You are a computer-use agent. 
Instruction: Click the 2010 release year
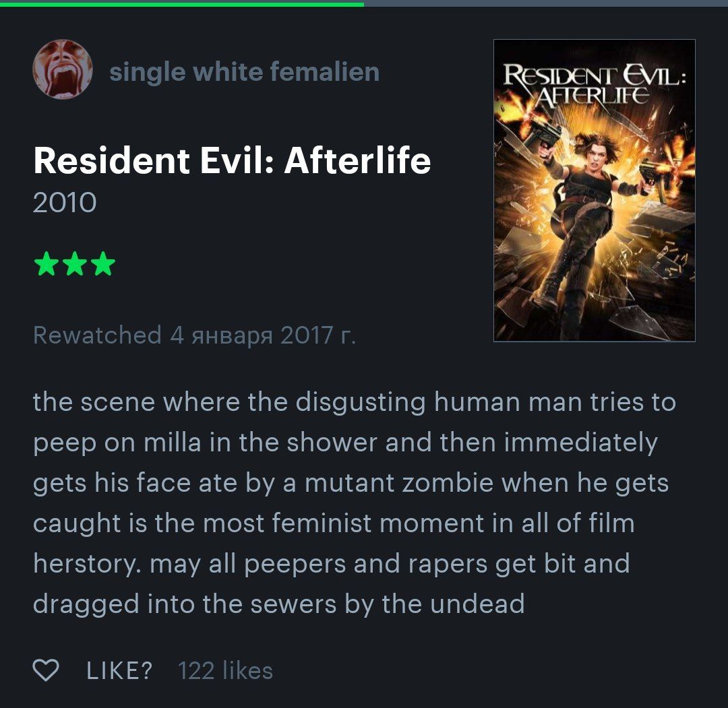pyautogui.click(x=65, y=203)
